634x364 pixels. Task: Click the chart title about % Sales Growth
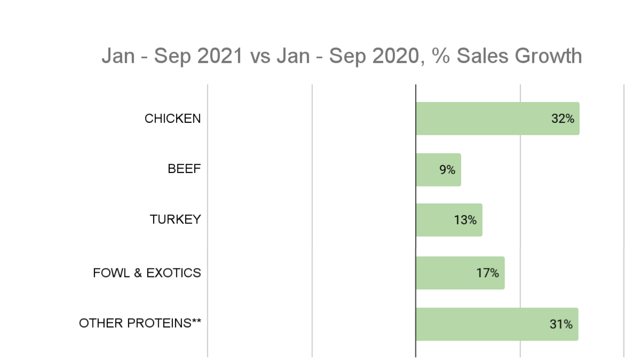[342, 56]
